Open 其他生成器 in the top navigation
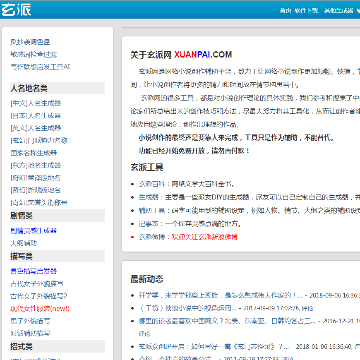 point(338,10)
